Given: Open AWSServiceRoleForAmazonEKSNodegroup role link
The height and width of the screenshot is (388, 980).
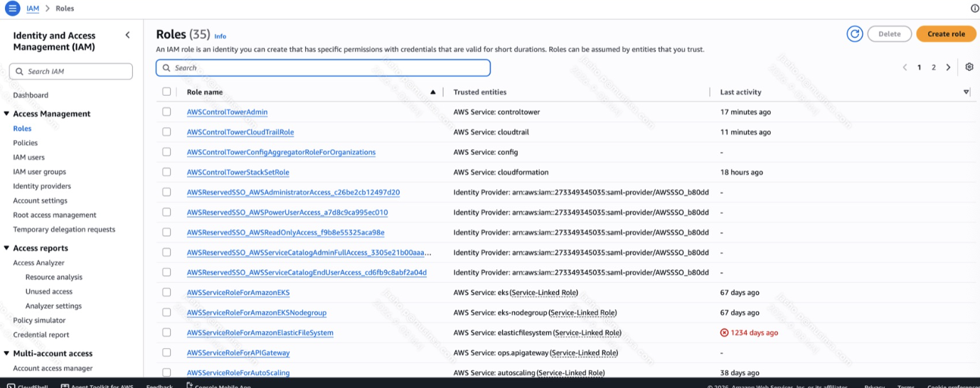Looking at the screenshot, I should coord(257,313).
